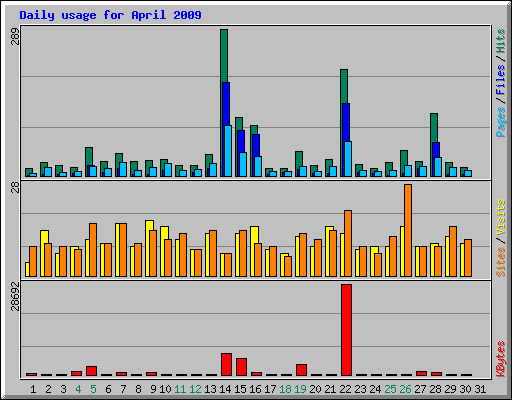Click the '28692' KBytes axis maximum label
The width and height of the screenshot is (512, 400).
(15, 296)
